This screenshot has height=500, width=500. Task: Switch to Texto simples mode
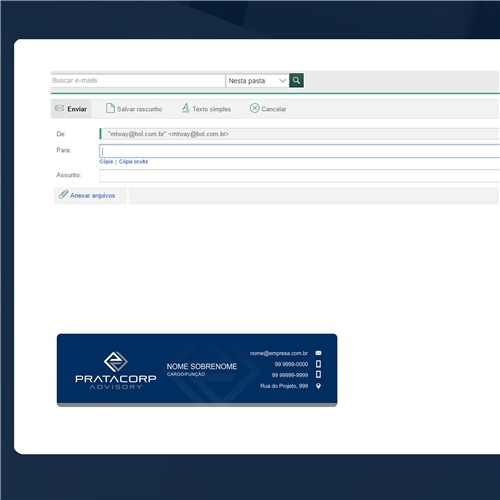211,109
